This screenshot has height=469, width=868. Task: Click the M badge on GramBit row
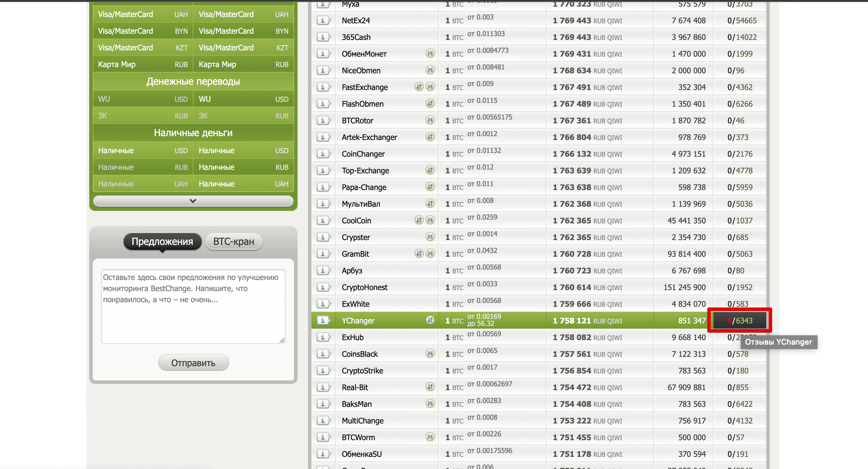point(430,253)
